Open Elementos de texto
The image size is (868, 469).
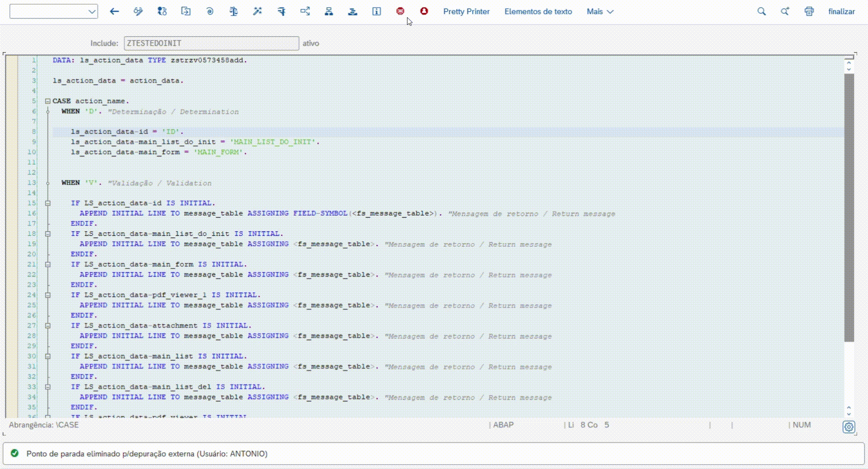[538, 11]
